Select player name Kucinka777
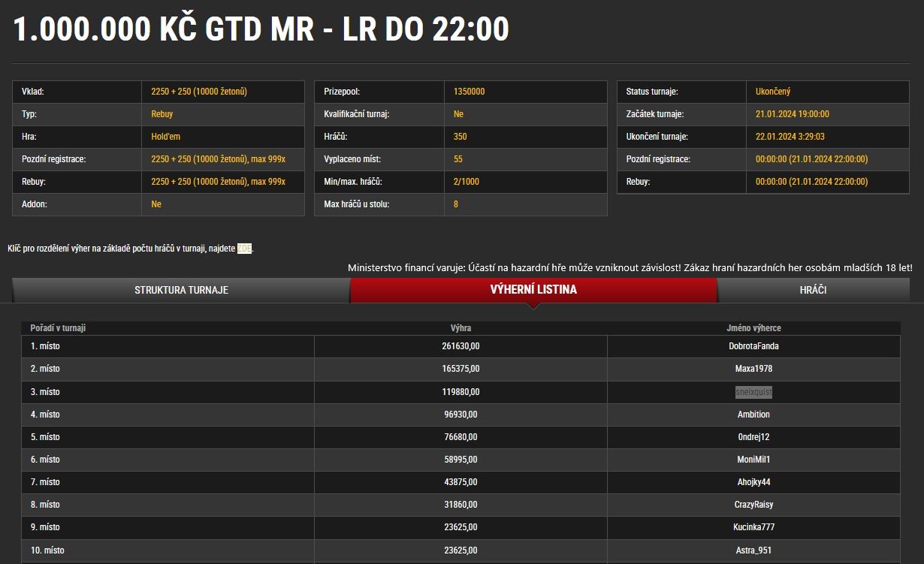 753,527
